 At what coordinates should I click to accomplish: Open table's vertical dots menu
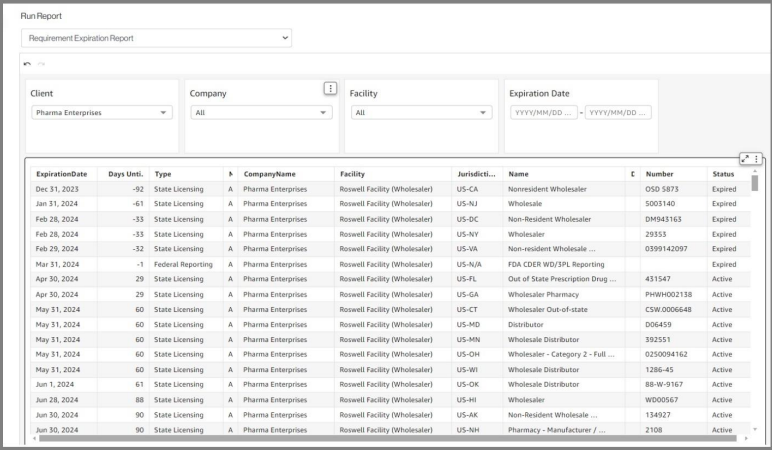pos(756,159)
